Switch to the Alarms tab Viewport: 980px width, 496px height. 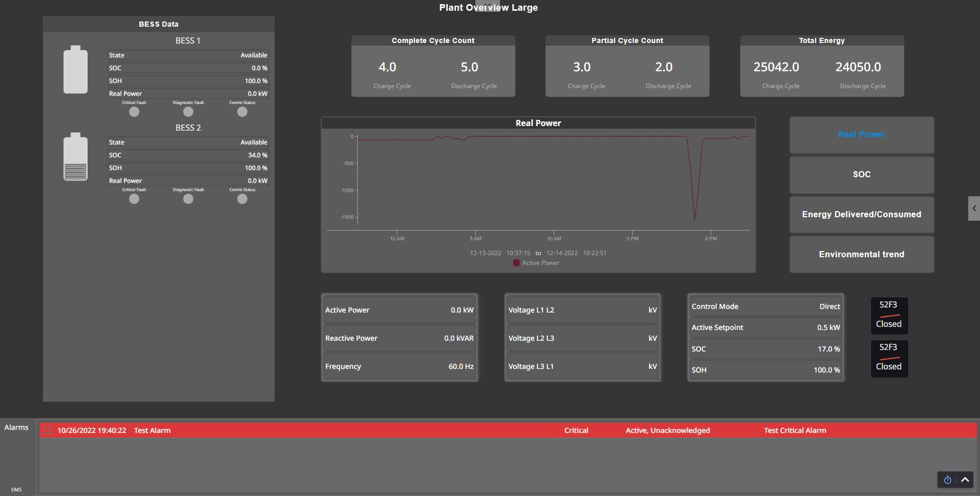pos(16,427)
